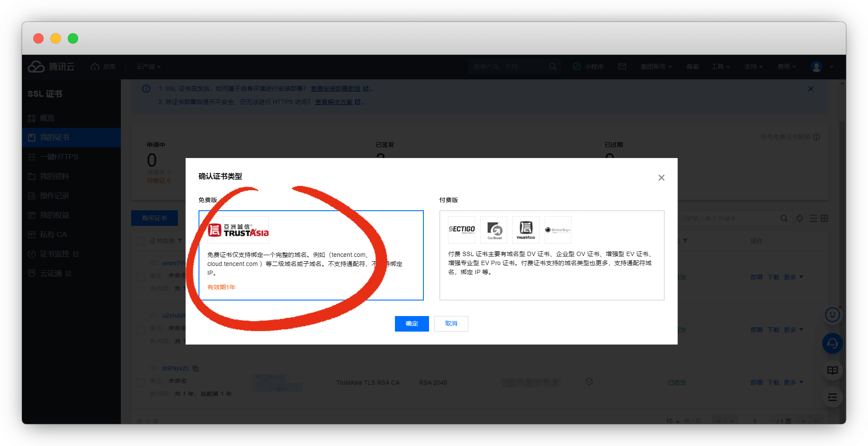Select the paid 付费版 certificate card

(x=551, y=255)
